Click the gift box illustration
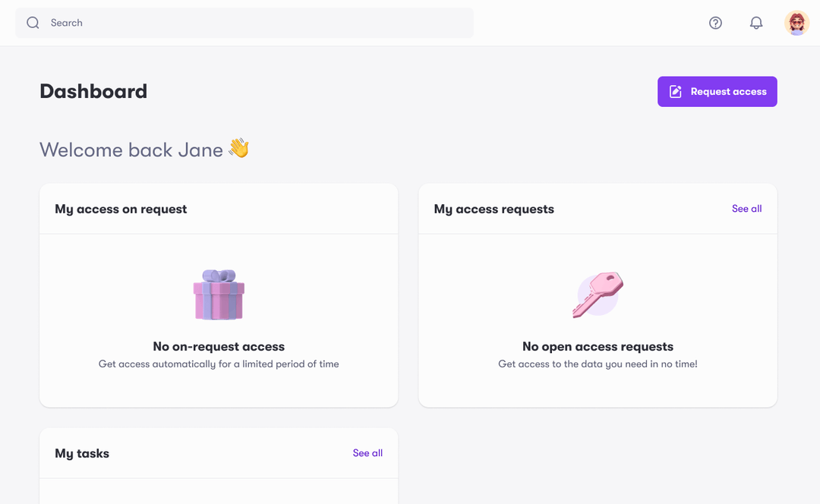 [219, 295]
